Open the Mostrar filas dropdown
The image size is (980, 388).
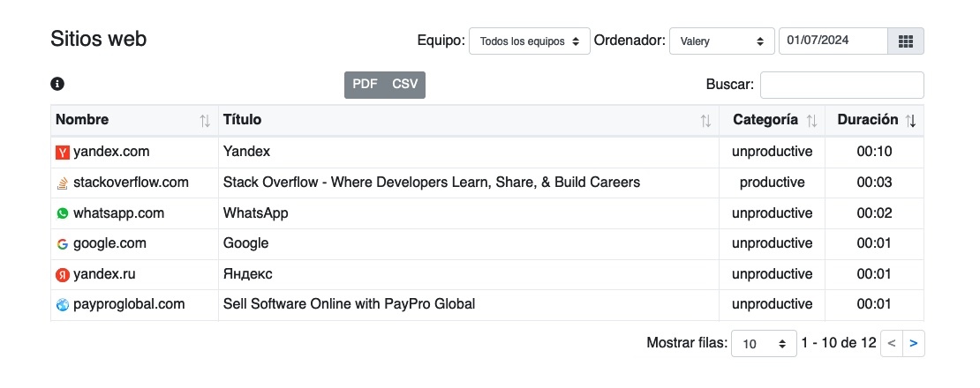click(x=764, y=343)
